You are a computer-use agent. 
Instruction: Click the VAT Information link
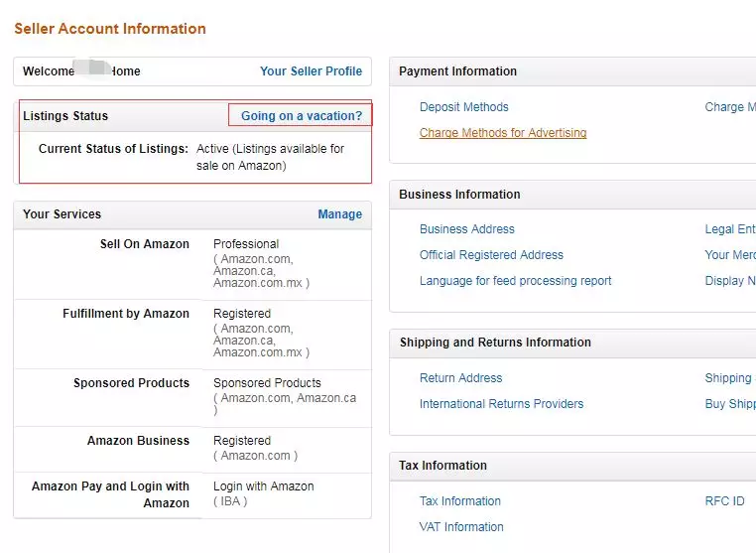point(461,527)
